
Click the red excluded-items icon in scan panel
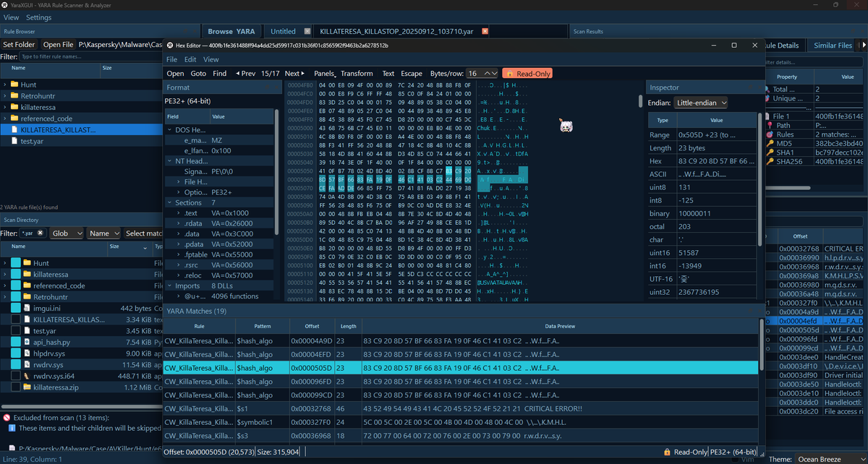pos(7,418)
